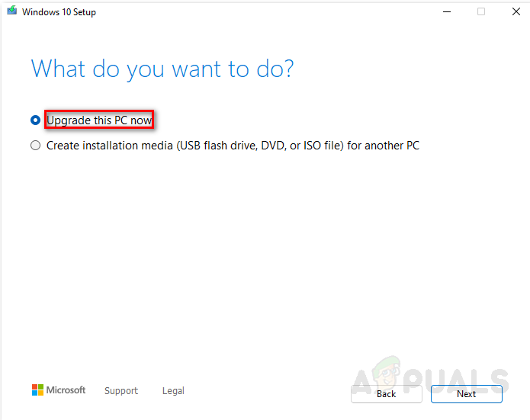Image resolution: width=530 pixels, height=420 pixels.
Task: Open the Legal link
Action: coord(173,391)
